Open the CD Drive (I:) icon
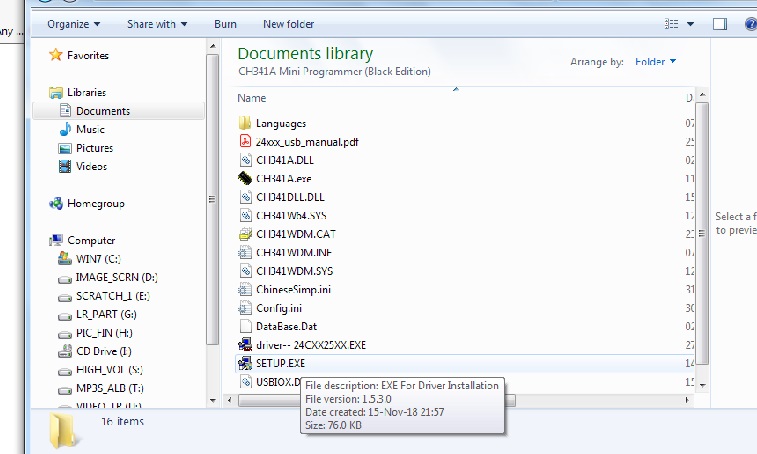The height and width of the screenshot is (454, 757). tap(65, 351)
